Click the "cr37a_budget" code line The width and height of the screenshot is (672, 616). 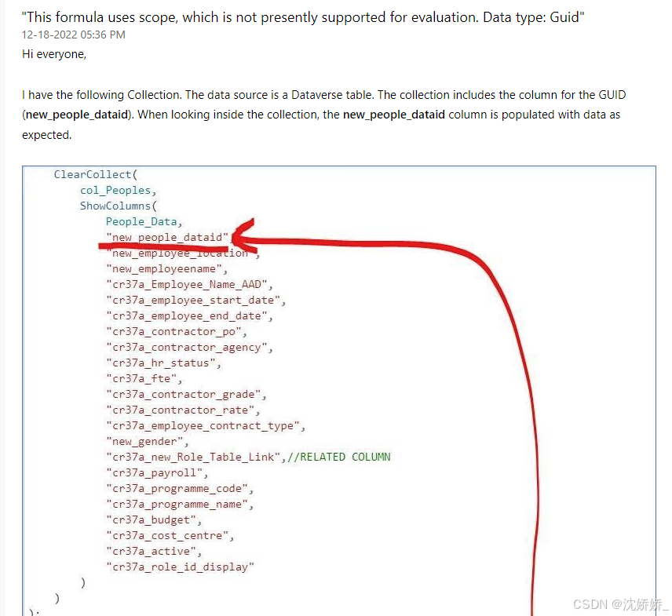[x=153, y=520]
